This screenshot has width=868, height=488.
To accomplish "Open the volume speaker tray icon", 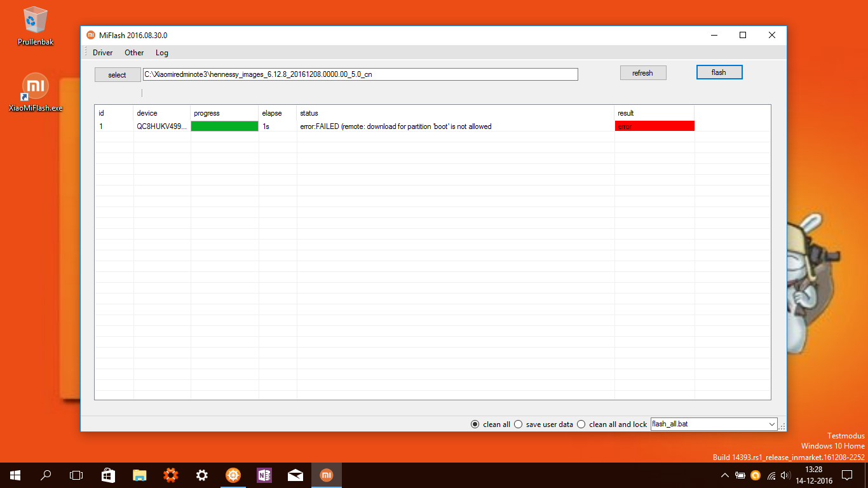I will click(x=785, y=475).
